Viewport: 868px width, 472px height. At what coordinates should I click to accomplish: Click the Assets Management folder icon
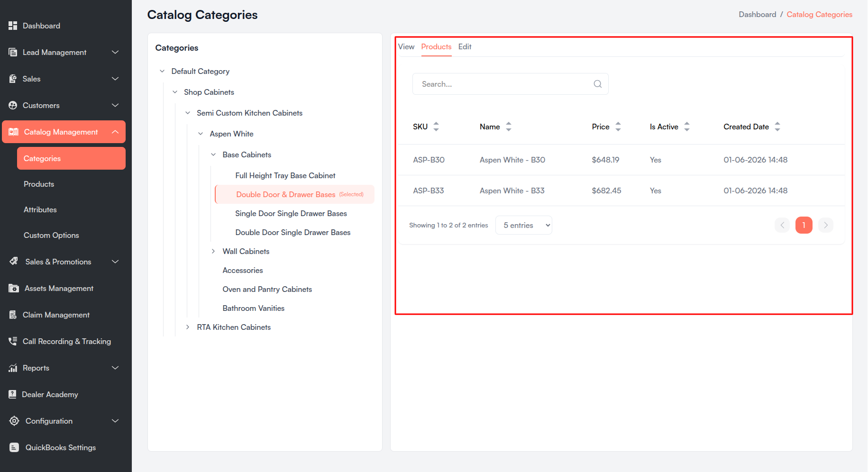(x=14, y=288)
